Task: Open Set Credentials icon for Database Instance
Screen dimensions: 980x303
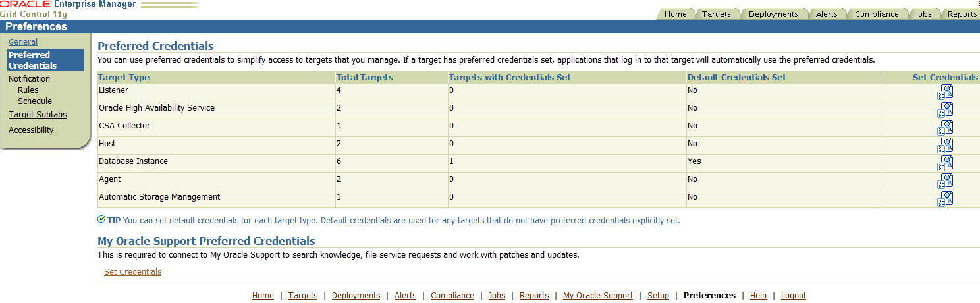Action: click(946, 163)
